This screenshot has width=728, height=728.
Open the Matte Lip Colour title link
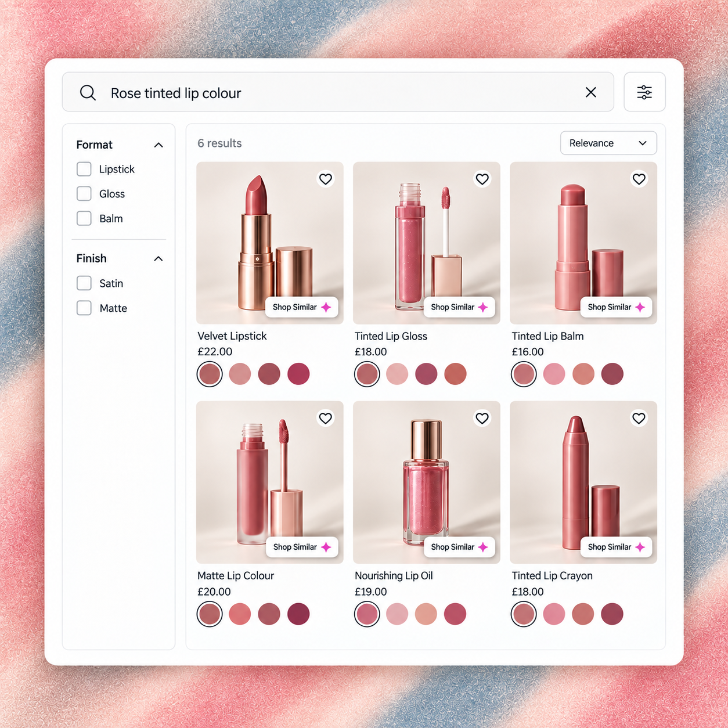click(x=236, y=575)
